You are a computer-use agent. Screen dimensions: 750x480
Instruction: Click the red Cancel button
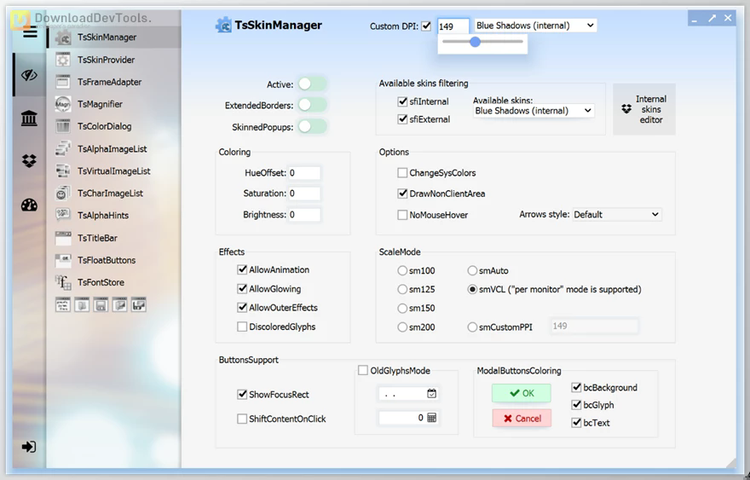pos(521,418)
